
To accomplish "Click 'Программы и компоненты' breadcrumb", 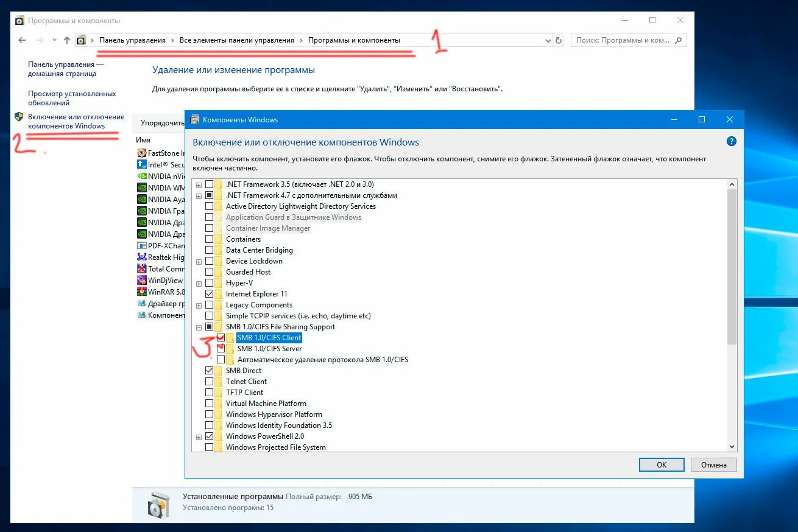I will point(354,40).
